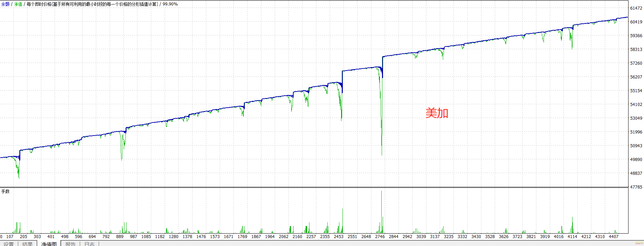Viewport: 644px width, 246px height.
Task: Switch to the 结果 tab
Action: [28, 244]
